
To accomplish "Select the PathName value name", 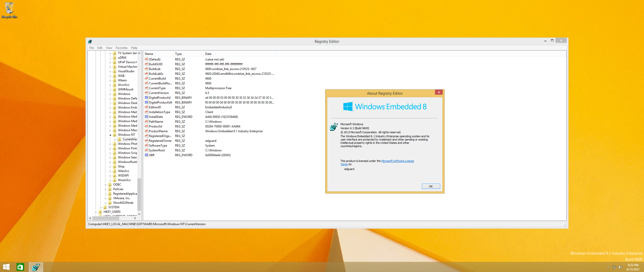I will (x=156, y=122).
